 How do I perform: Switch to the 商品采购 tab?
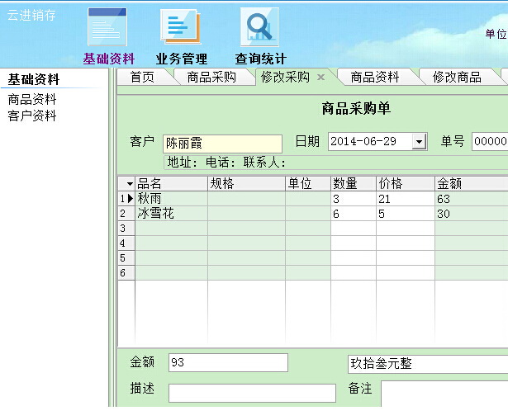(211, 78)
